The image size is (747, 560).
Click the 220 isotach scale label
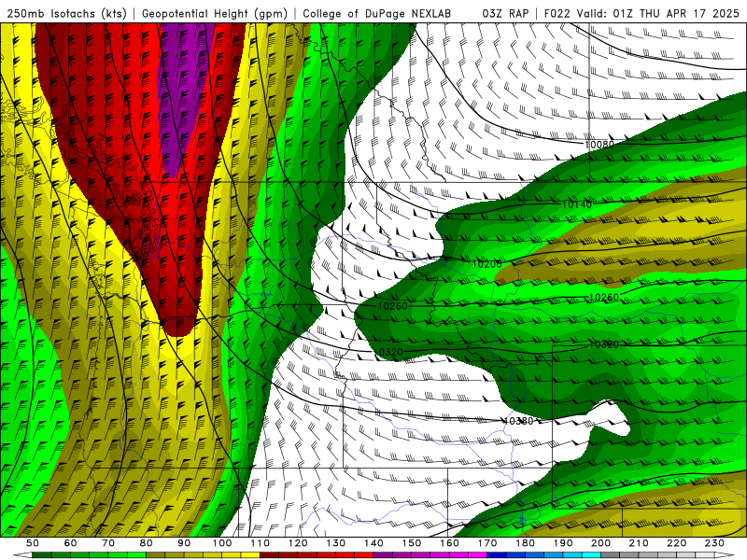coord(676,543)
